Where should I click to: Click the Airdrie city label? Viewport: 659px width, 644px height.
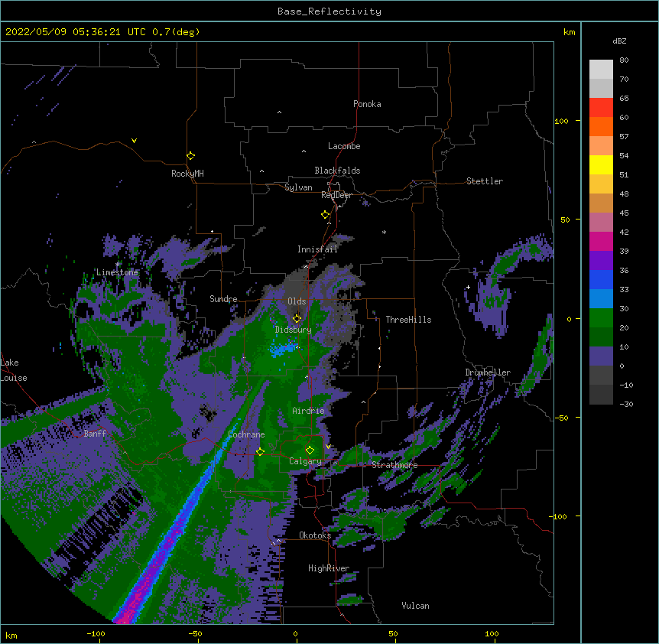[x=309, y=411]
